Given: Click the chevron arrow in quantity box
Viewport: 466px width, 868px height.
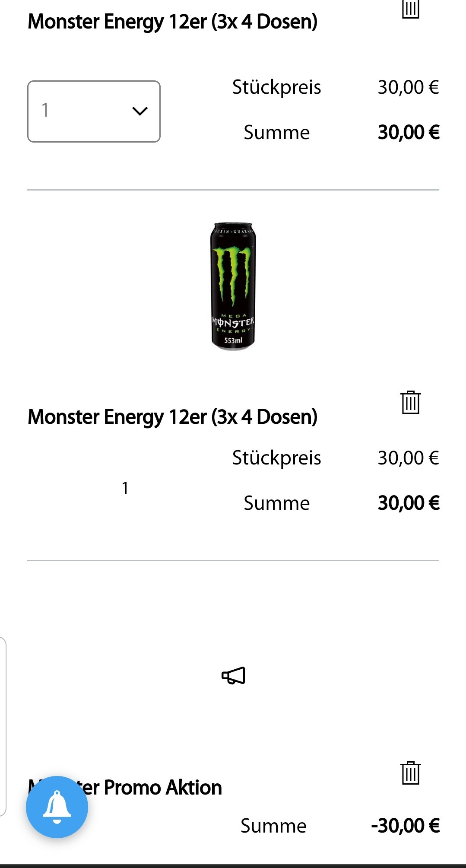Looking at the screenshot, I should point(140,111).
